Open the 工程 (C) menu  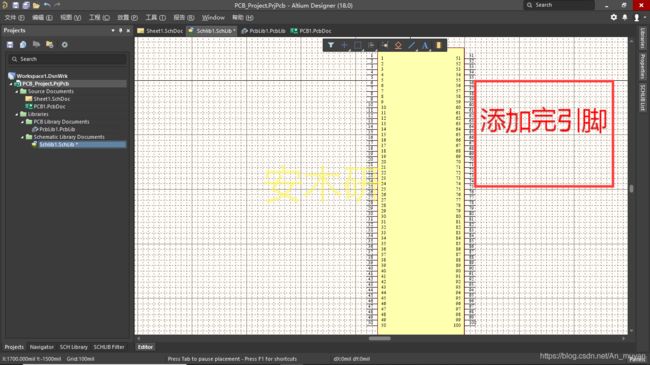[99, 17]
